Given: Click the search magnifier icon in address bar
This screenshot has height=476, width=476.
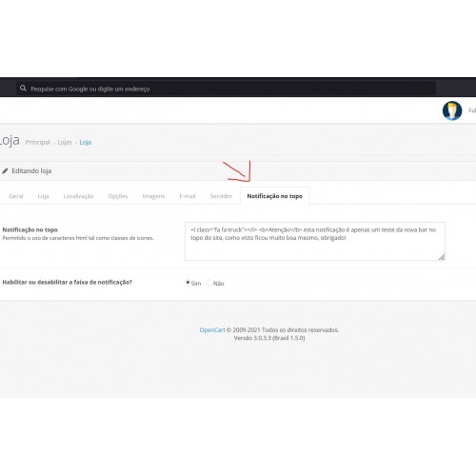Looking at the screenshot, I should coord(23,89).
